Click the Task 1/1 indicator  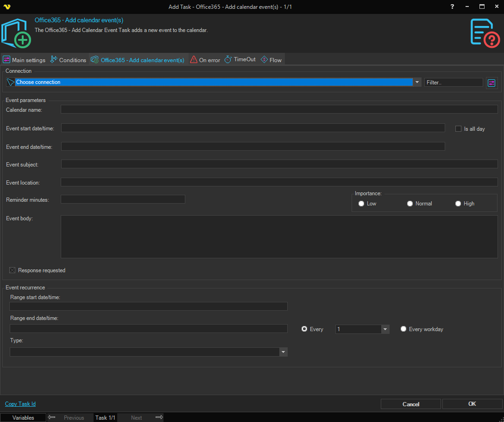105,417
